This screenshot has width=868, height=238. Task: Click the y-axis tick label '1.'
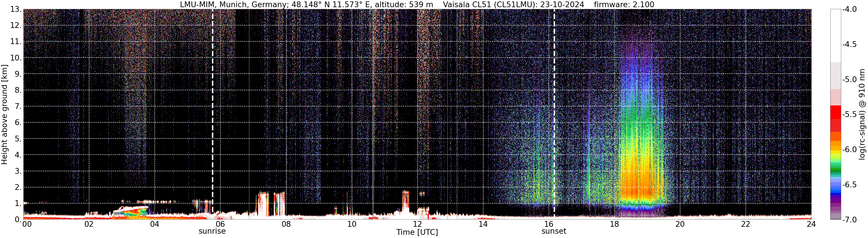[x=18, y=204]
